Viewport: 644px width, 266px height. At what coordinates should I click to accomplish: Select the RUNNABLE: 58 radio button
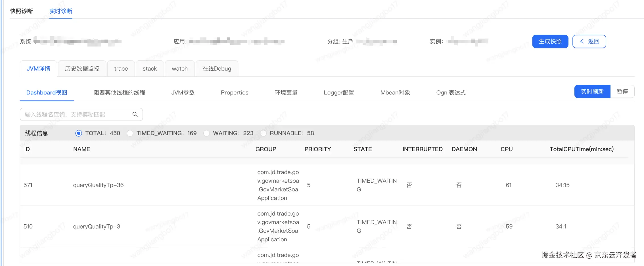263,133
